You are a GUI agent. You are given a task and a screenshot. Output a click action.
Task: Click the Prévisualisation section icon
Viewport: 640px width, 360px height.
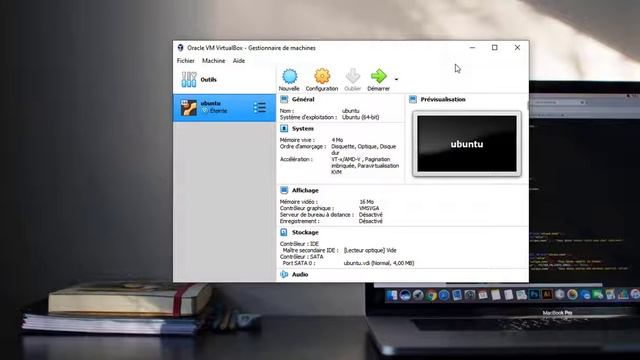click(x=413, y=99)
